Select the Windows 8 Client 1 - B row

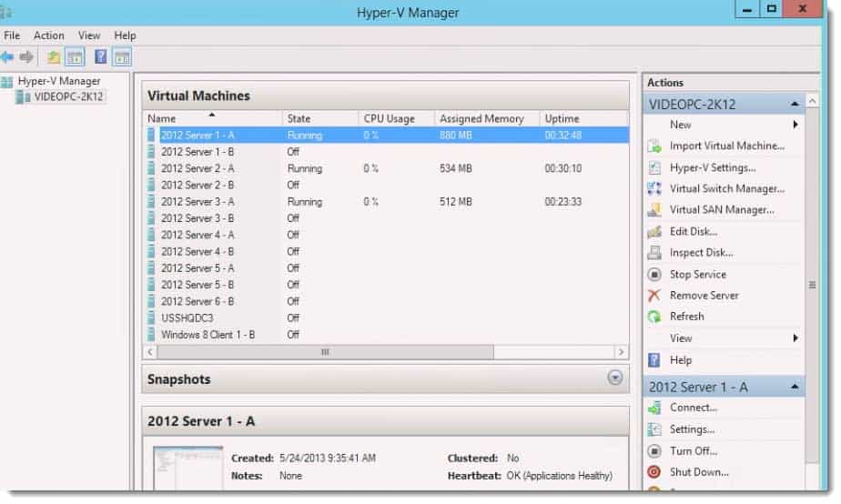pyautogui.click(x=386, y=335)
